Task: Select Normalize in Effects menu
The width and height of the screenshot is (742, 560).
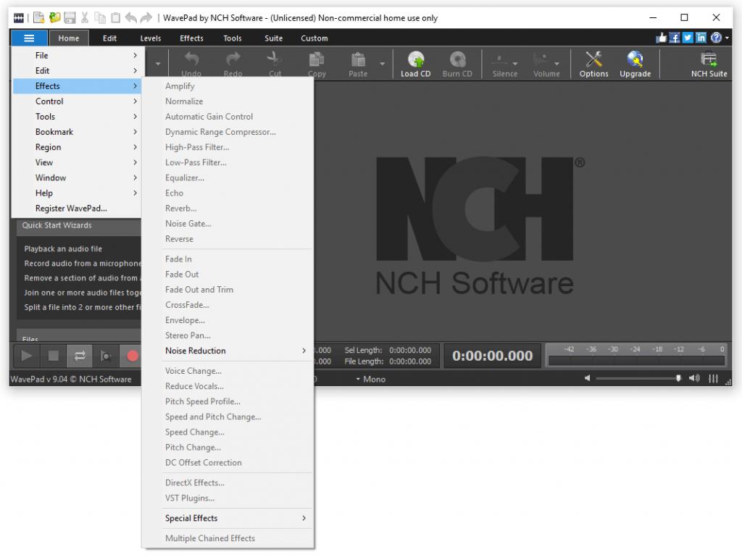Action: click(228, 101)
